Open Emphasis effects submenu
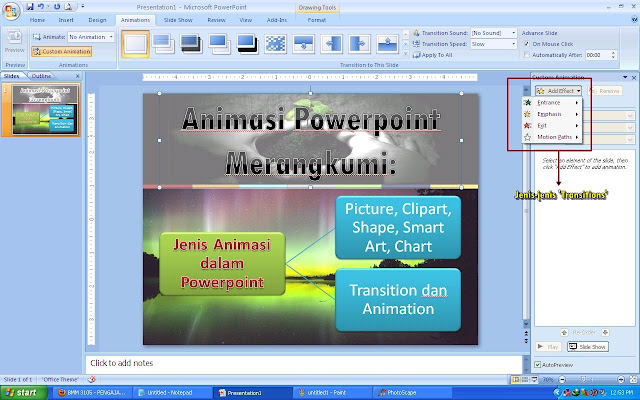Viewport: 640px width, 400px height. click(x=551, y=114)
